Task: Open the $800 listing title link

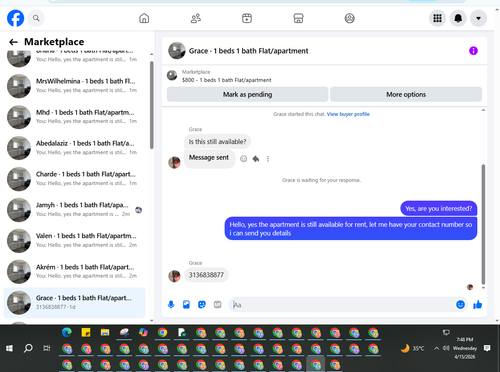Action: click(x=227, y=80)
